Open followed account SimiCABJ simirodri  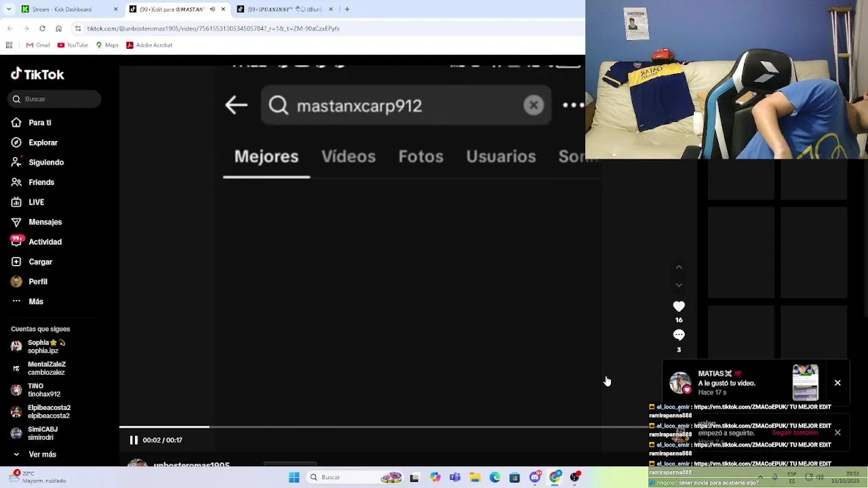pyautogui.click(x=35, y=433)
